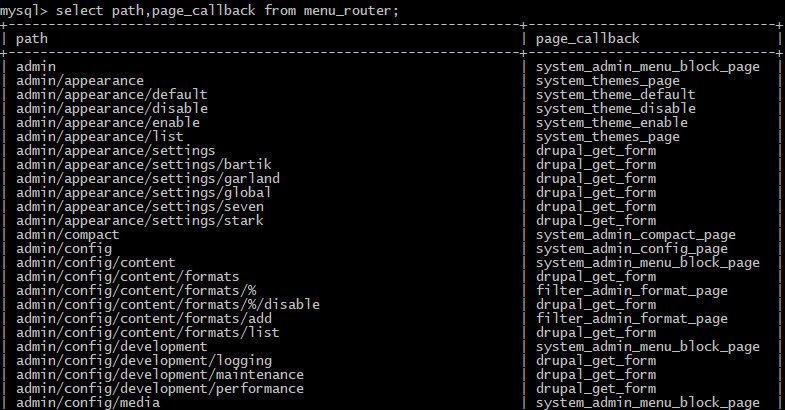The width and height of the screenshot is (785, 410).
Task: Click the admin/config/media path row
Action: (80, 402)
